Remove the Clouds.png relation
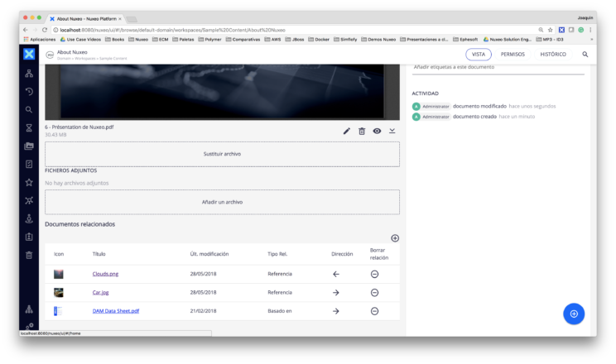Viewport: 616px width, 364px height. (375, 274)
